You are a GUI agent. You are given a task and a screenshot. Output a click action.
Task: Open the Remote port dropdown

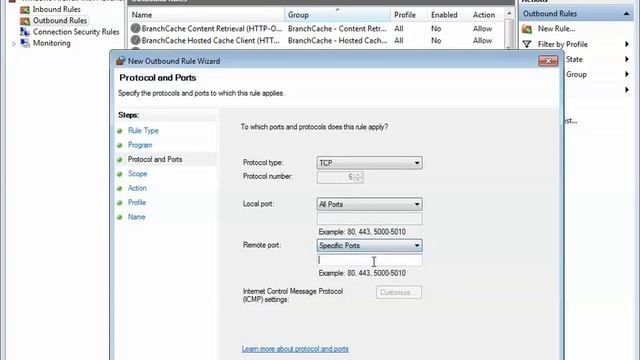[x=369, y=245]
